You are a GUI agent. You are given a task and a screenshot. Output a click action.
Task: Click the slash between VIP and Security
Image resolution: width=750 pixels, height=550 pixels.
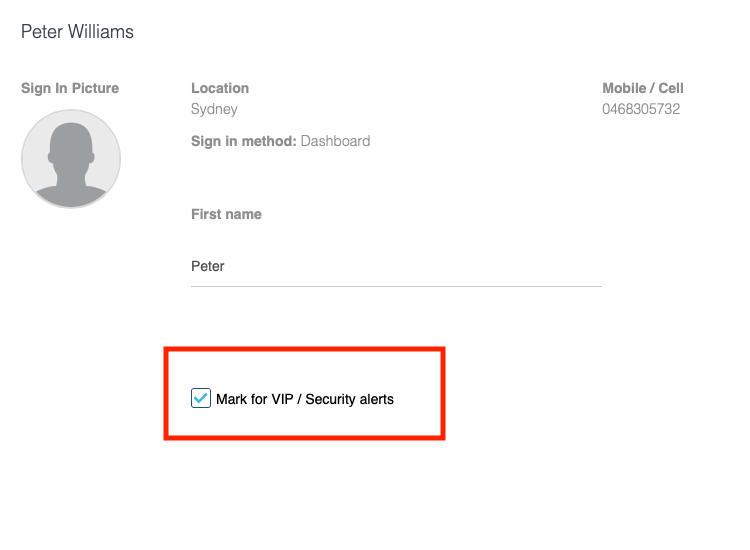coord(299,399)
